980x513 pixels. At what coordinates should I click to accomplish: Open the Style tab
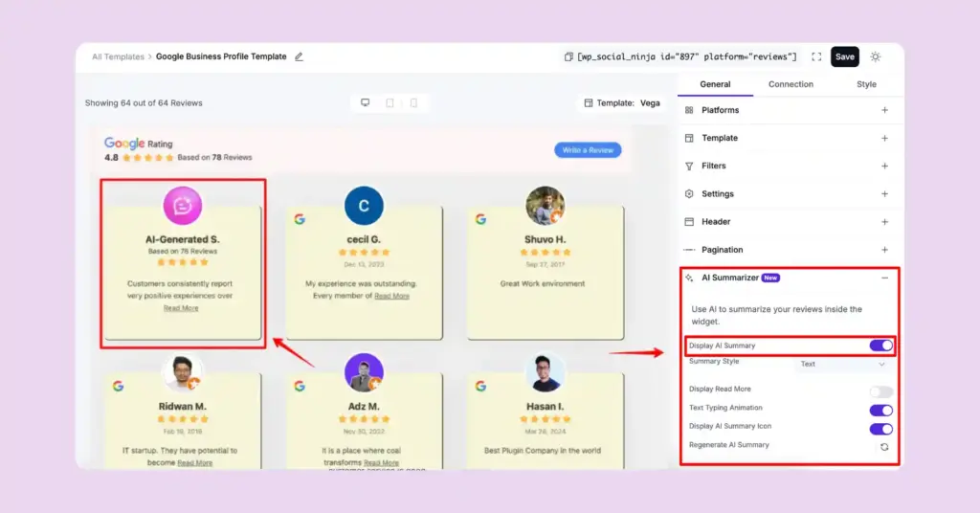coord(866,84)
